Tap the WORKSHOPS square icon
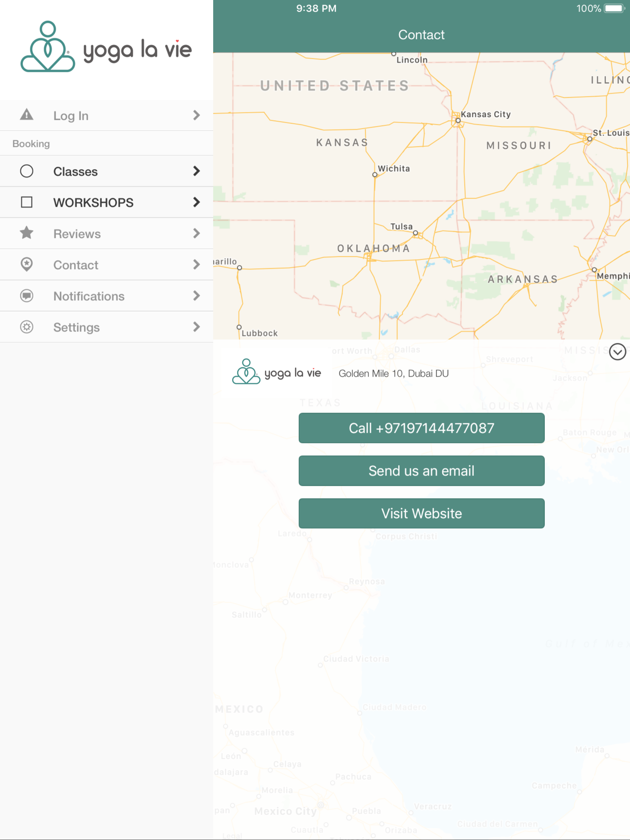This screenshot has height=840, width=630. (x=26, y=202)
